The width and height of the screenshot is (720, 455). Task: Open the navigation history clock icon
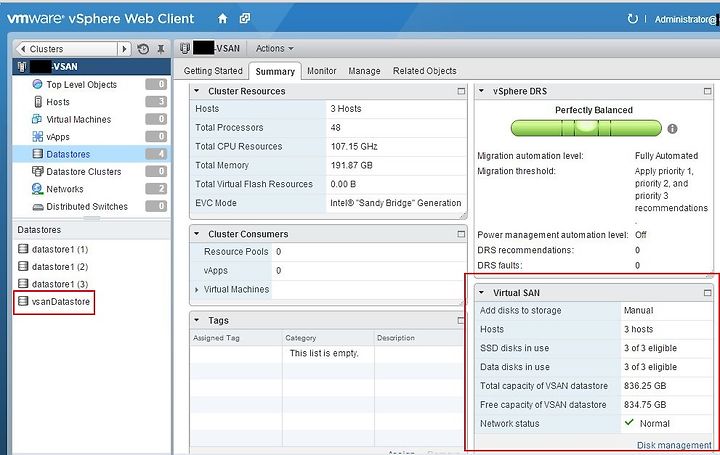(x=143, y=49)
